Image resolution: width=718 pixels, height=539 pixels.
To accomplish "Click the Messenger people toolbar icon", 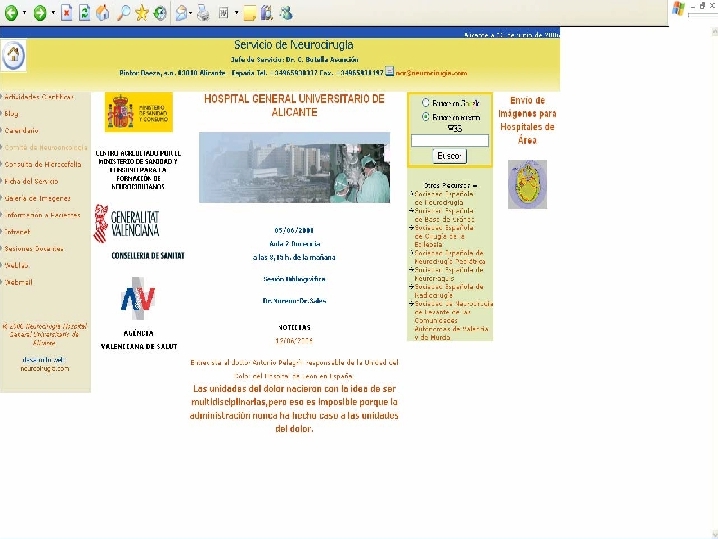I will (287, 13).
